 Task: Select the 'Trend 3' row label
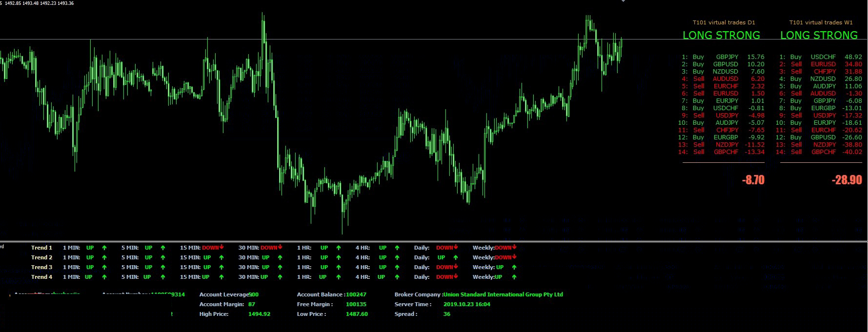pos(41,267)
